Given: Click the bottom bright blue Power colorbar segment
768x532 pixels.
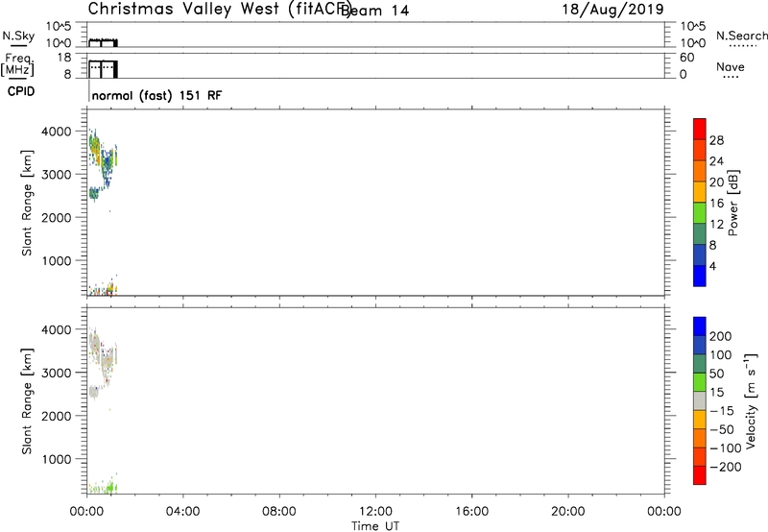Looking at the screenshot, I should 700,276.
